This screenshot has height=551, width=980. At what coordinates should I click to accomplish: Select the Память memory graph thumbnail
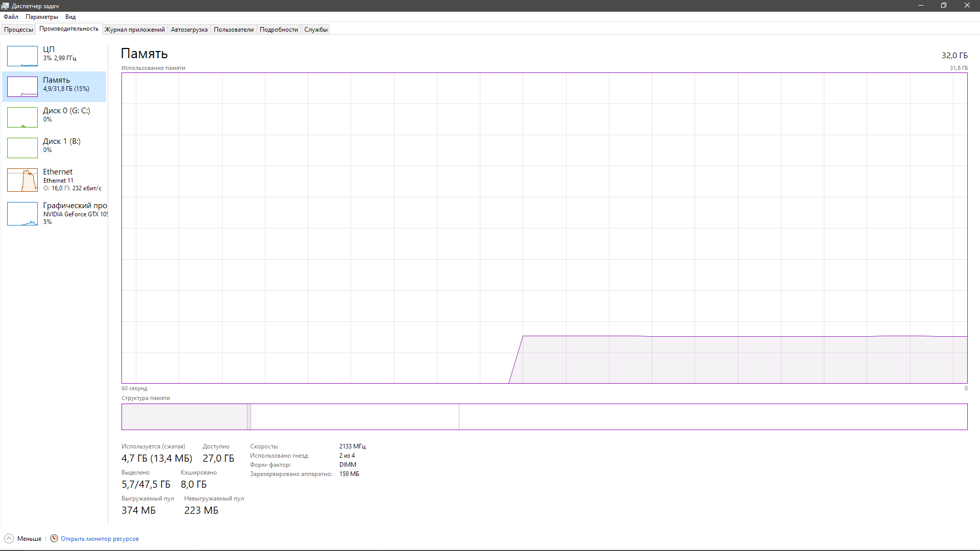(22, 87)
